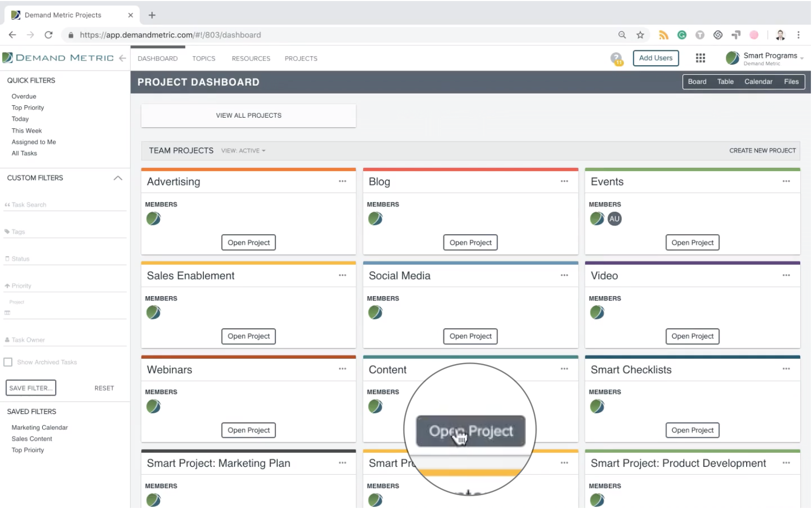Open Smart Checklists card three-dot menu
Viewport: 812px width, 509px height.
(x=786, y=369)
